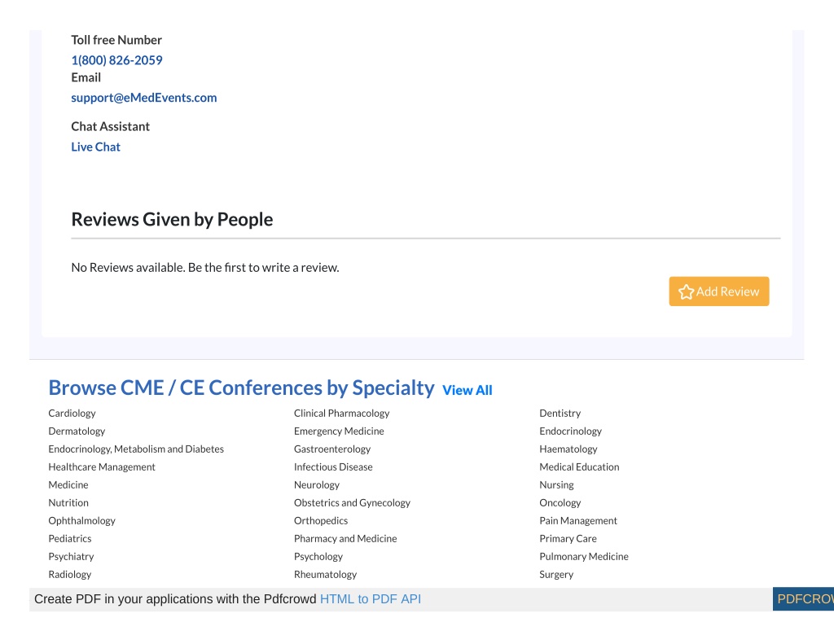This screenshot has height=644, width=834.
Task: Select Endocrinology, Metabolism and Diabetes
Action: (136, 449)
